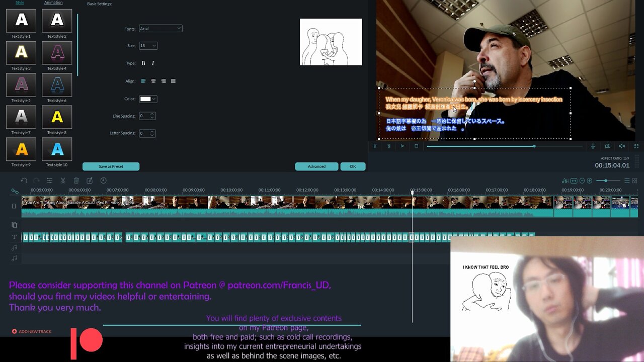Click the first music track note icon
644x362 pixels.
[x=14, y=247]
